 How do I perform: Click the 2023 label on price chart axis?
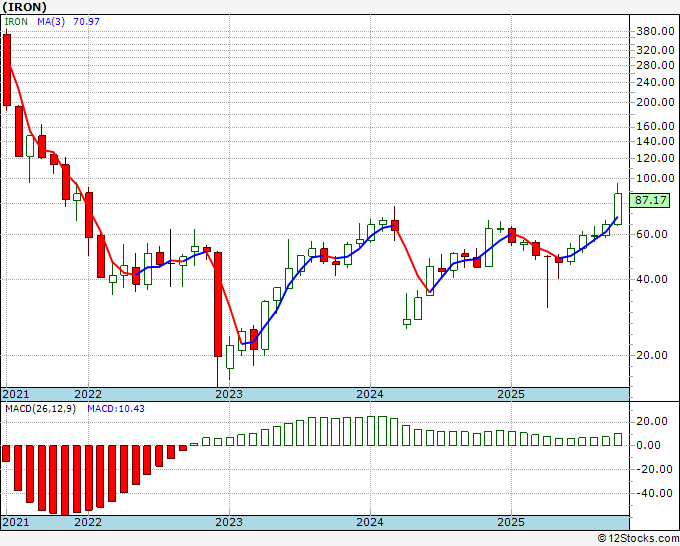229,394
